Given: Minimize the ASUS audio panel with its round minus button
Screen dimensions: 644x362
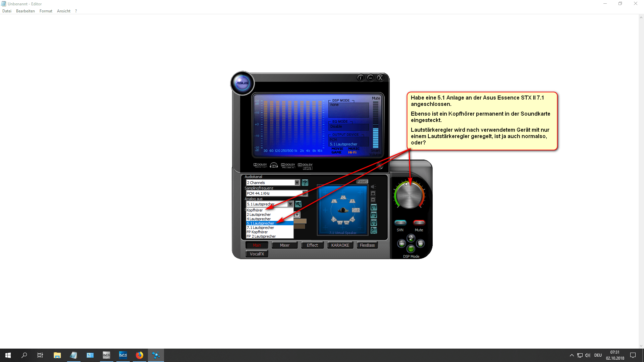Looking at the screenshot, I should coord(370,78).
